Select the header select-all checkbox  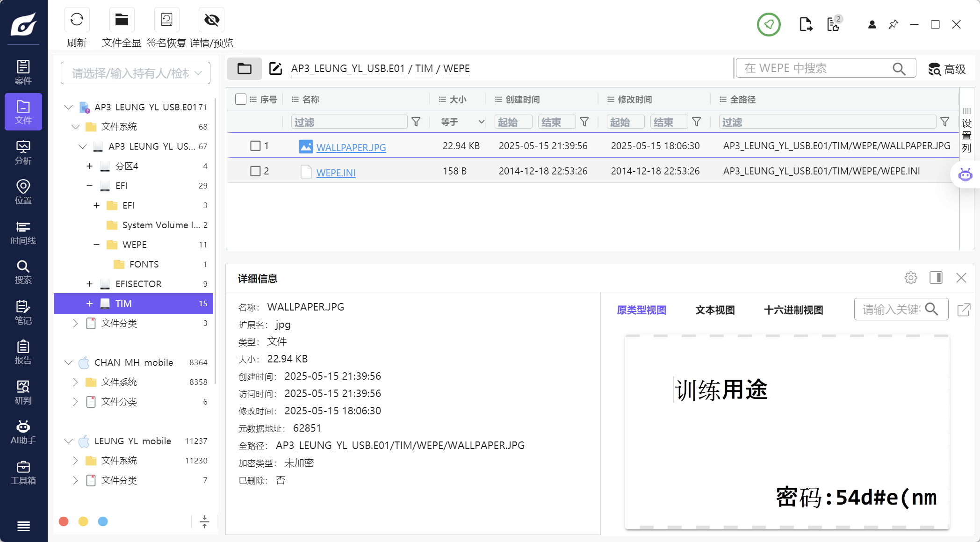coord(241,99)
